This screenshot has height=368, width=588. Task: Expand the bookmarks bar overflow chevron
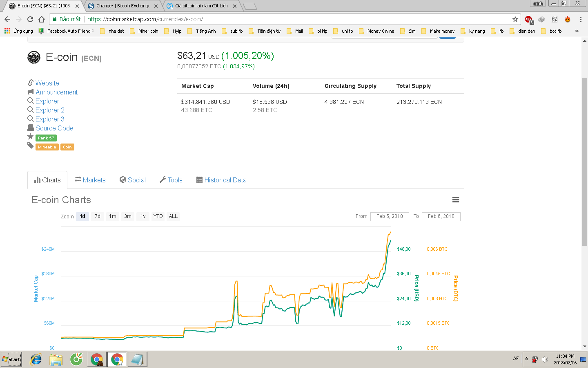coord(577,31)
